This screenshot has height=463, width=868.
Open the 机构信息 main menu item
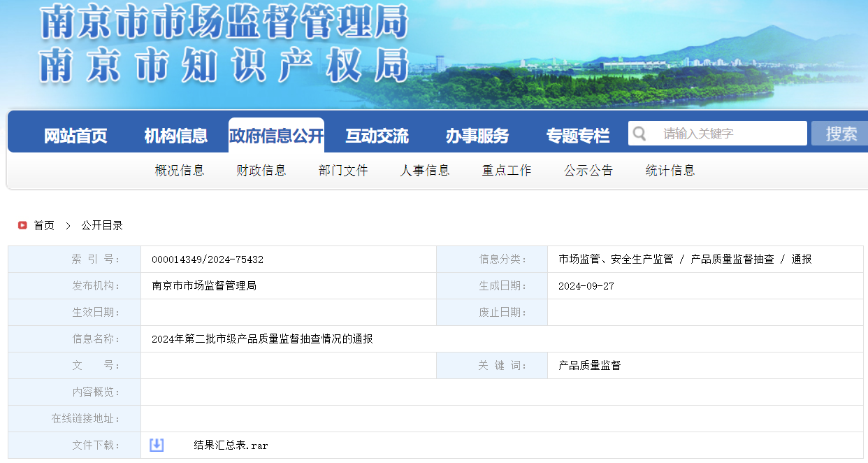click(x=176, y=136)
